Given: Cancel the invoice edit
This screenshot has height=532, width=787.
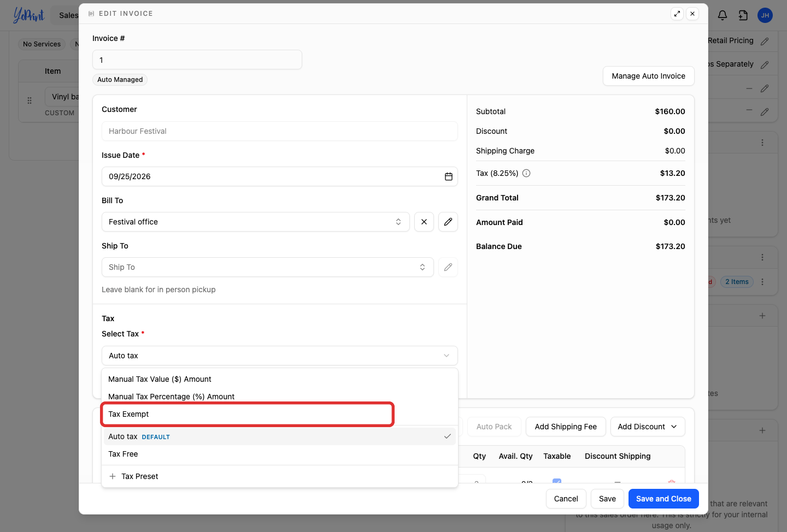Looking at the screenshot, I should click(x=566, y=499).
